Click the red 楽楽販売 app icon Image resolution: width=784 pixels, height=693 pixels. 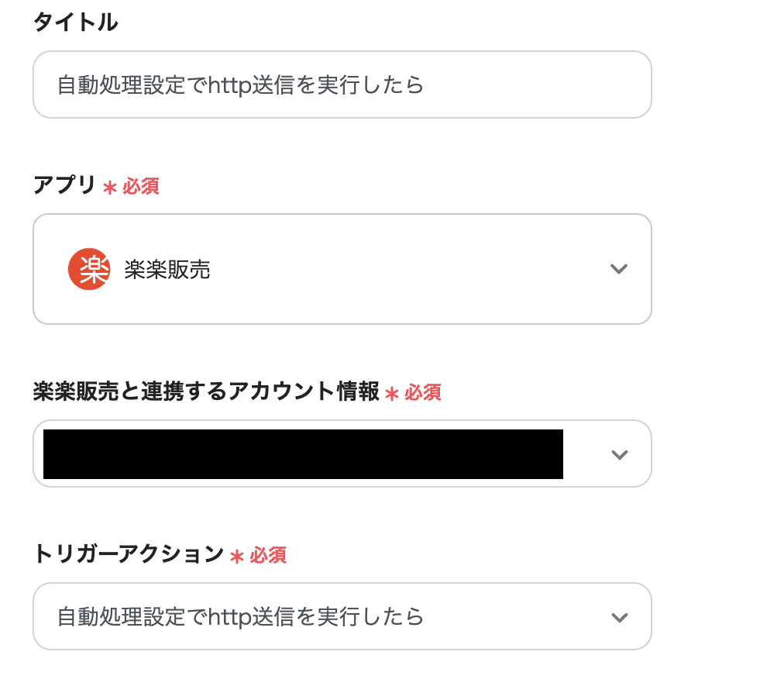point(88,269)
